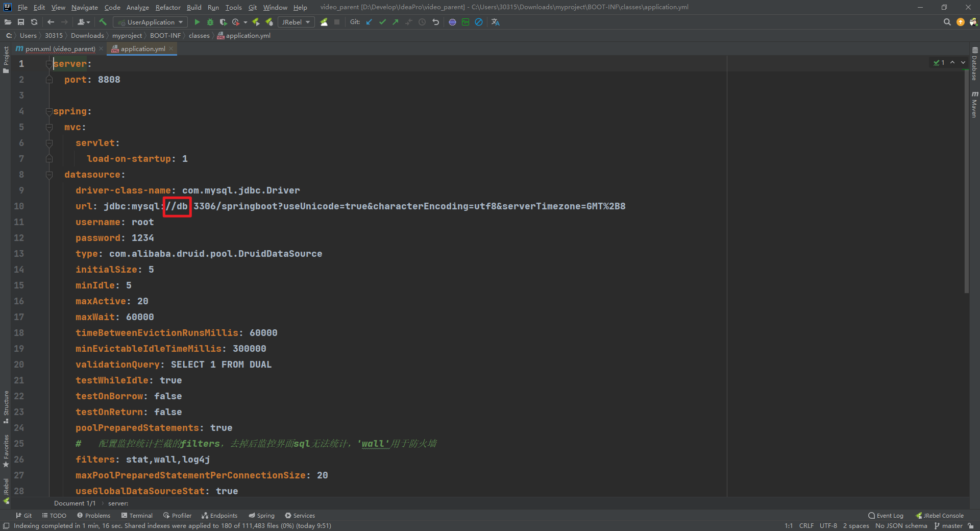Open the JRebel dropdown

click(x=296, y=22)
